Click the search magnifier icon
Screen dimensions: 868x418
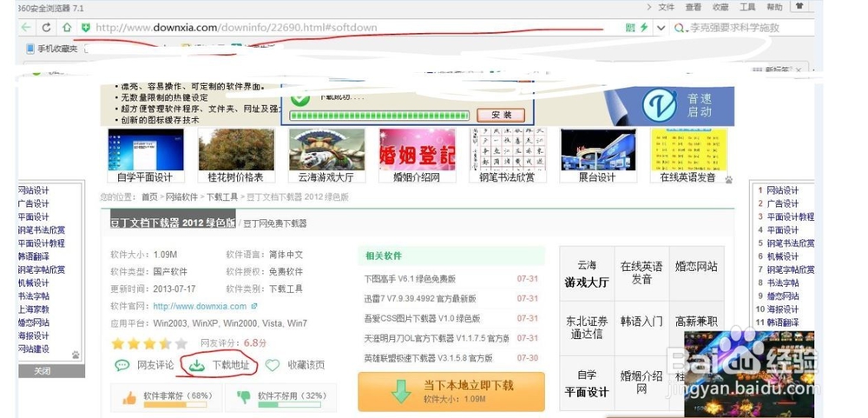pos(680,28)
